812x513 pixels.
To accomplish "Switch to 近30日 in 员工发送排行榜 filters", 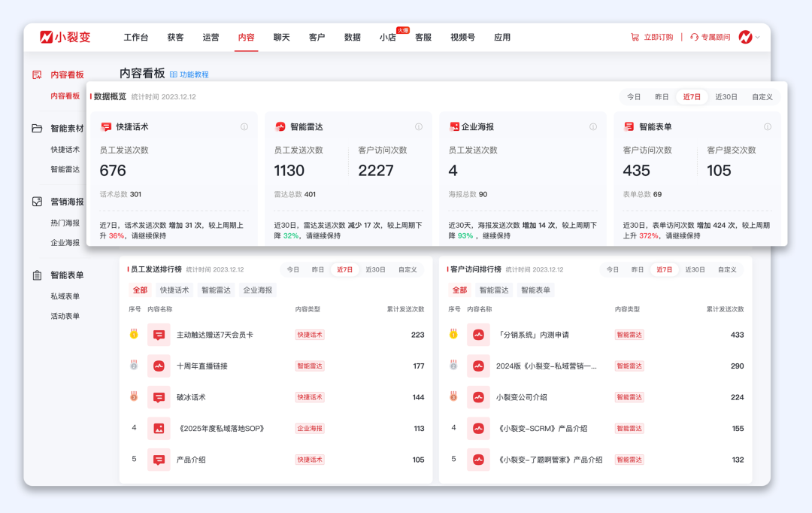I will pyautogui.click(x=376, y=269).
